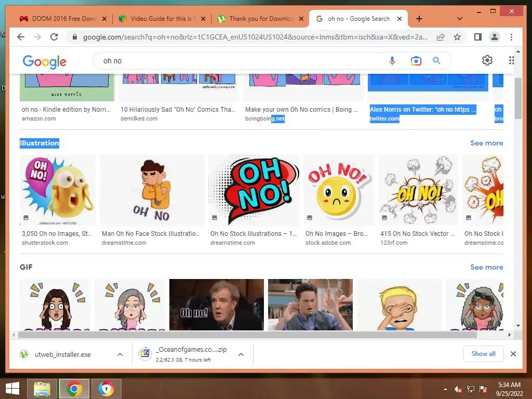The image size is (532, 399).
Task: Open the browser side panel
Action: click(478, 37)
